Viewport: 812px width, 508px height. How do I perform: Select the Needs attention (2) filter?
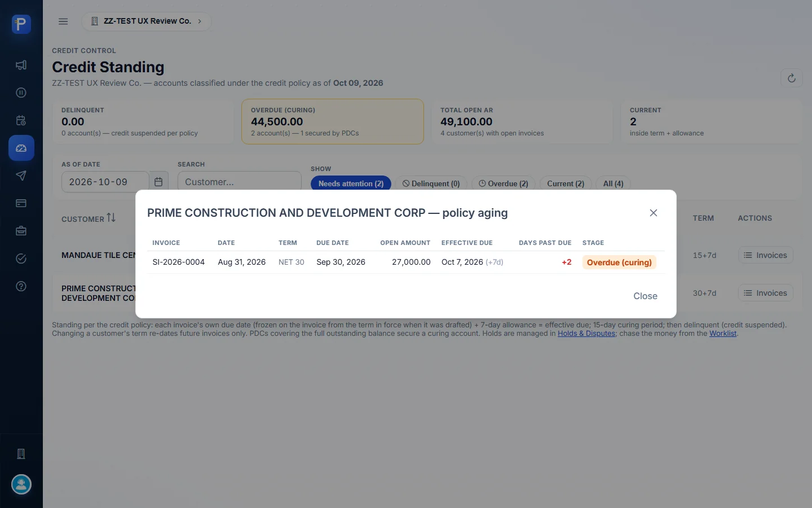tap(351, 183)
